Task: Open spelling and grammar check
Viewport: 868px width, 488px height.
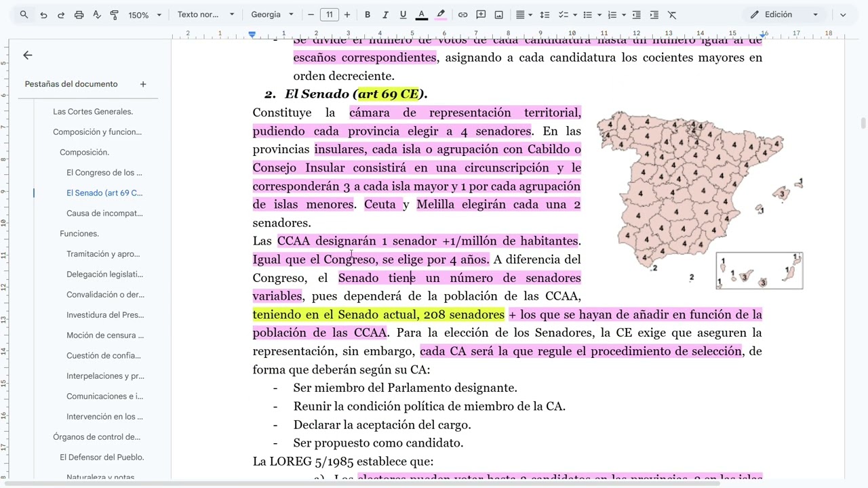Action: tap(96, 14)
